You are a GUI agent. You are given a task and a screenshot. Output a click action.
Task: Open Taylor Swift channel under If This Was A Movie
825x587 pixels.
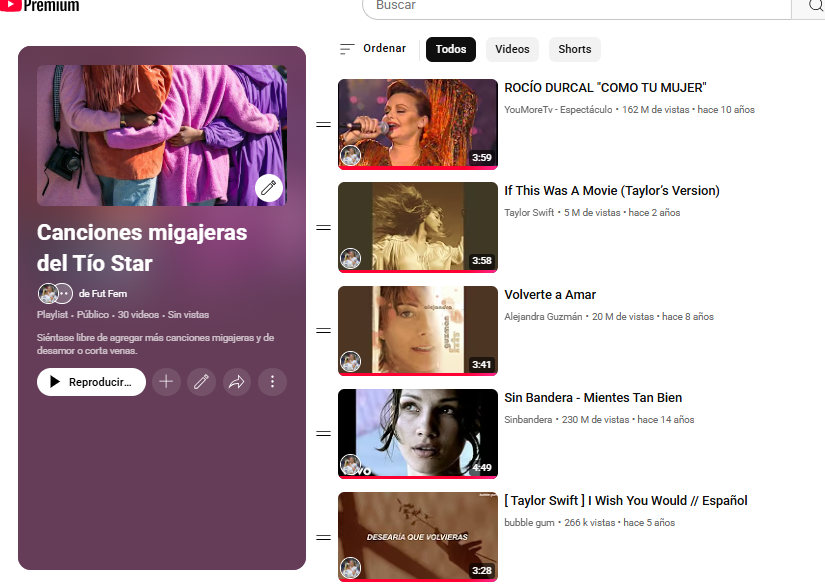(x=530, y=213)
